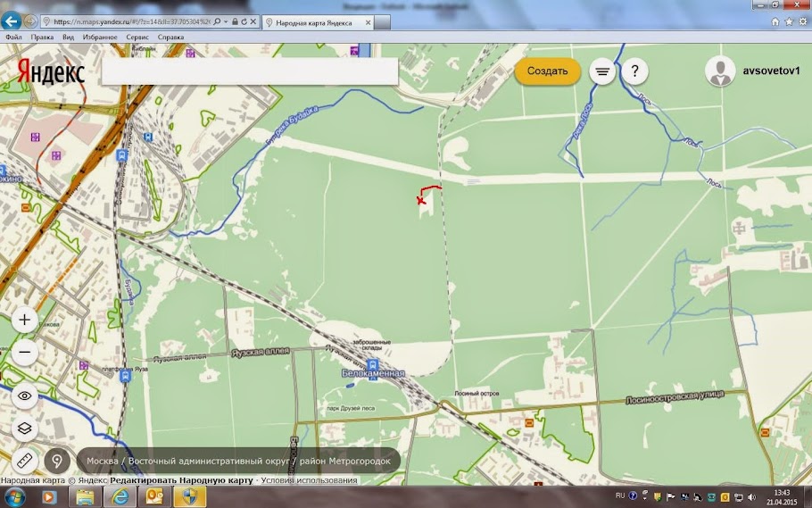The height and width of the screenshot is (508, 812).
Task: Open the Файл menu
Action: coord(14,37)
